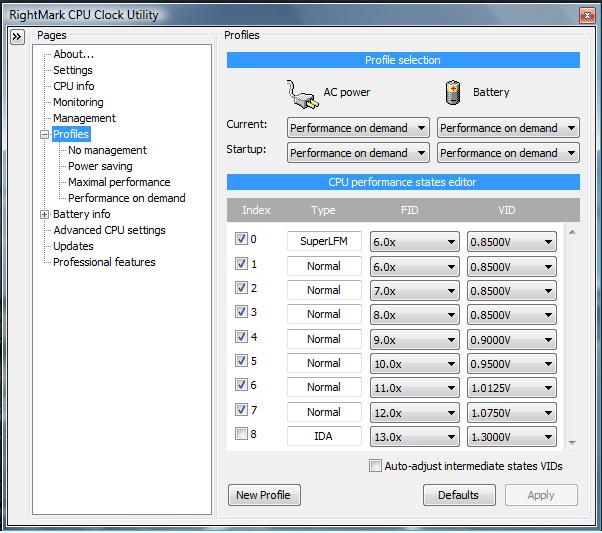Enable Auto-adjust intermediate states VIDs
Screen dimensions: 602x533
[x=375, y=465]
